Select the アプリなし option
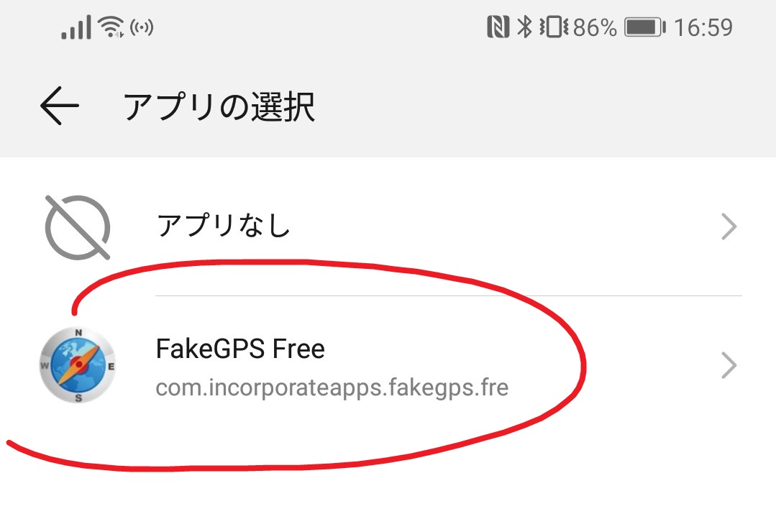Screen dimensions: 776x532 [x=388, y=226]
